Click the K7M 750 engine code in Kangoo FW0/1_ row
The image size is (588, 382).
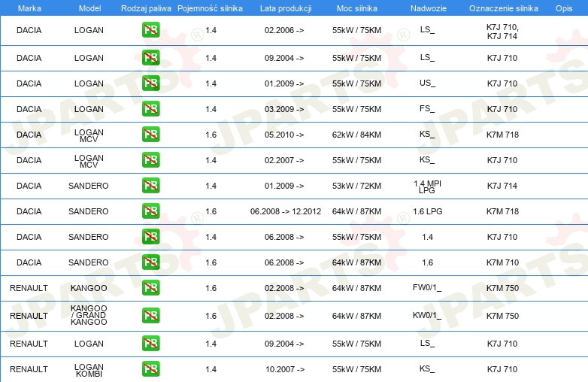[502, 288]
